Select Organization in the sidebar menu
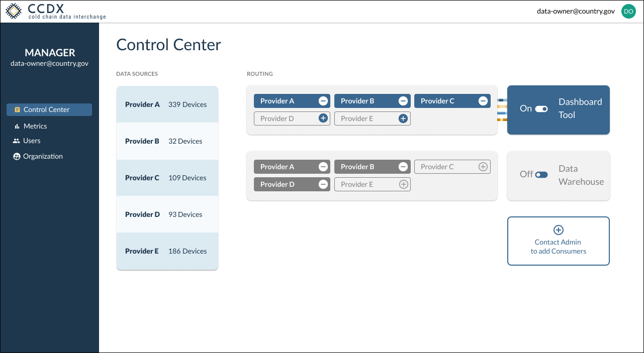 pyautogui.click(x=42, y=156)
